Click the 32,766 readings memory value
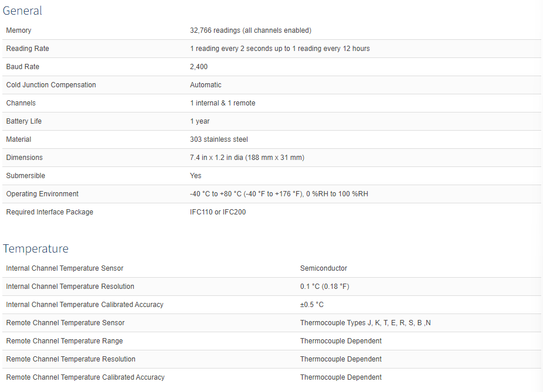543x392 pixels. point(251,30)
